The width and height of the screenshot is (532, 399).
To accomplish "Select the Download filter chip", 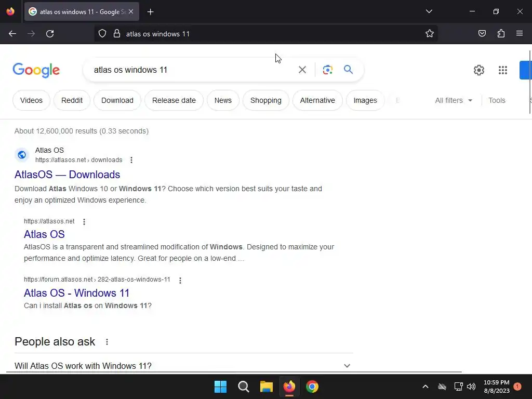I will click(x=117, y=100).
